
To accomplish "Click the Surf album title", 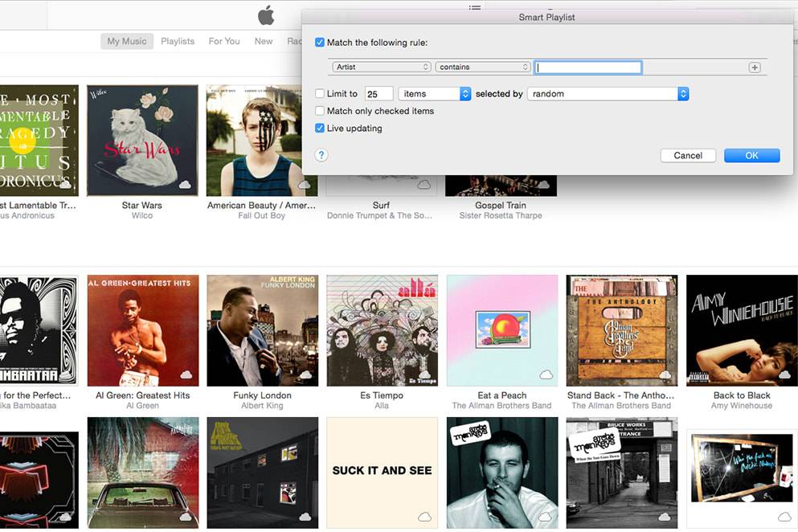I will point(381,205).
